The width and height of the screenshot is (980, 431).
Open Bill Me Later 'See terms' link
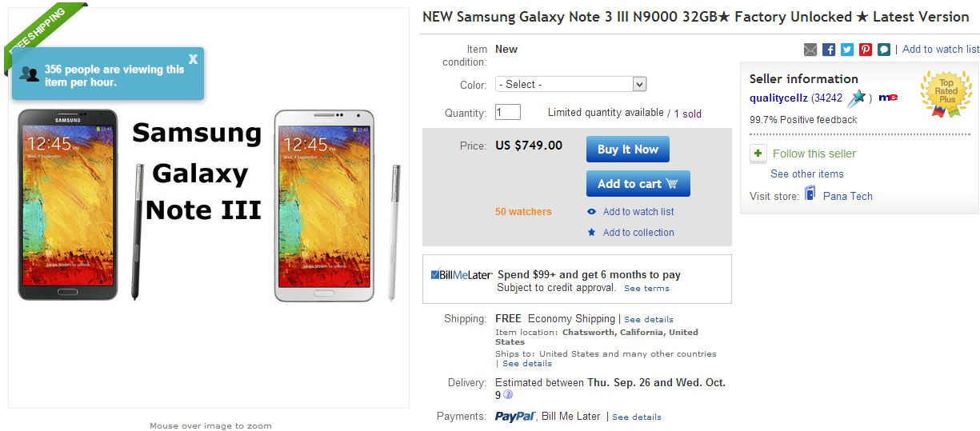click(646, 289)
